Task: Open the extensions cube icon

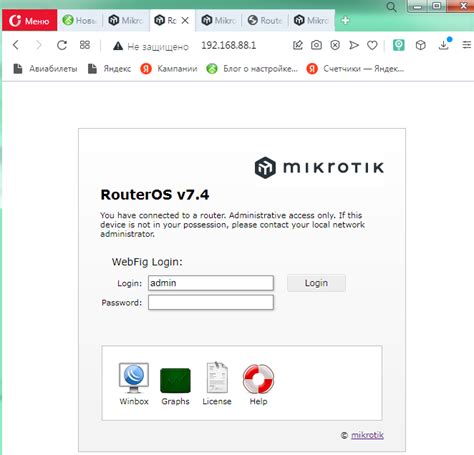Action: 421,45
